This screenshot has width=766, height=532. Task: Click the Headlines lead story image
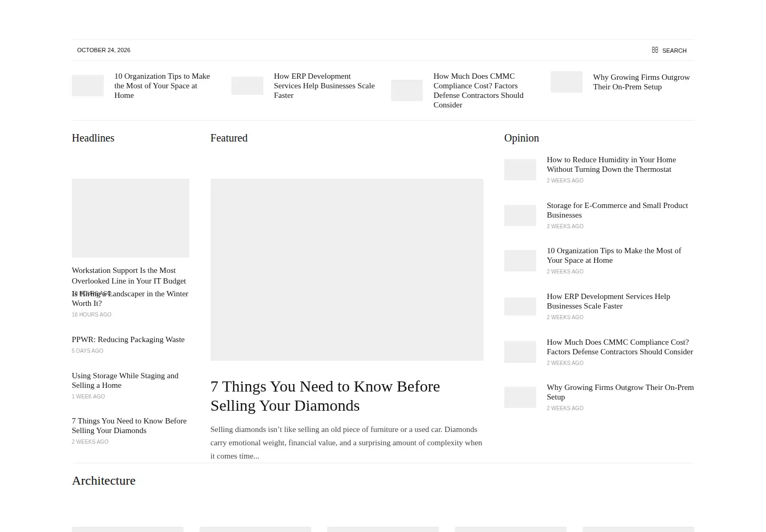[x=130, y=218]
